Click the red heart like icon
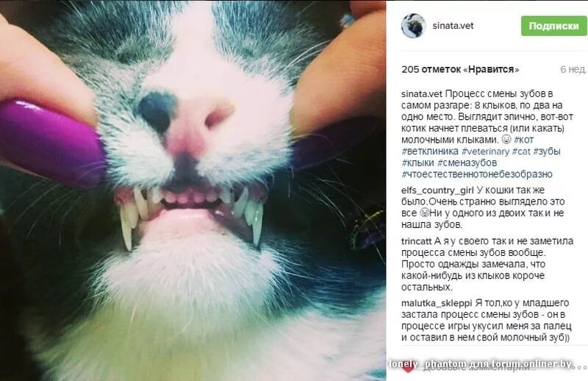 409,367
